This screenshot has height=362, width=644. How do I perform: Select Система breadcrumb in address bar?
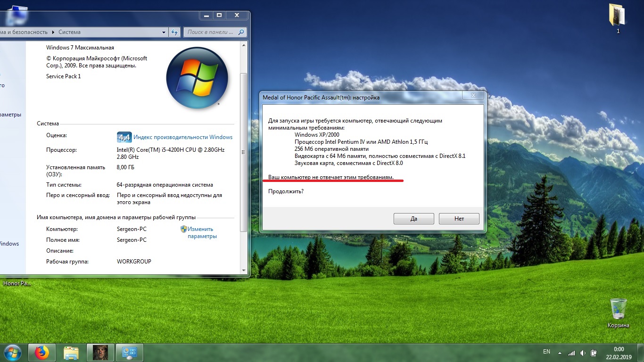point(69,32)
